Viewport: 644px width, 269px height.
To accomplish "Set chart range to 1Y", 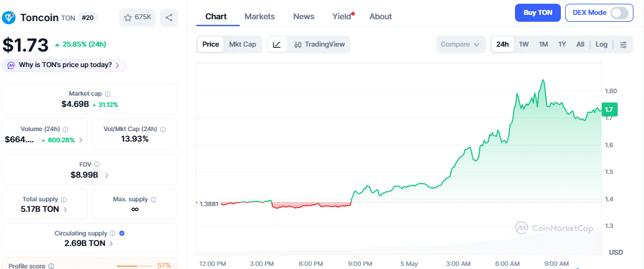I will (x=562, y=45).
